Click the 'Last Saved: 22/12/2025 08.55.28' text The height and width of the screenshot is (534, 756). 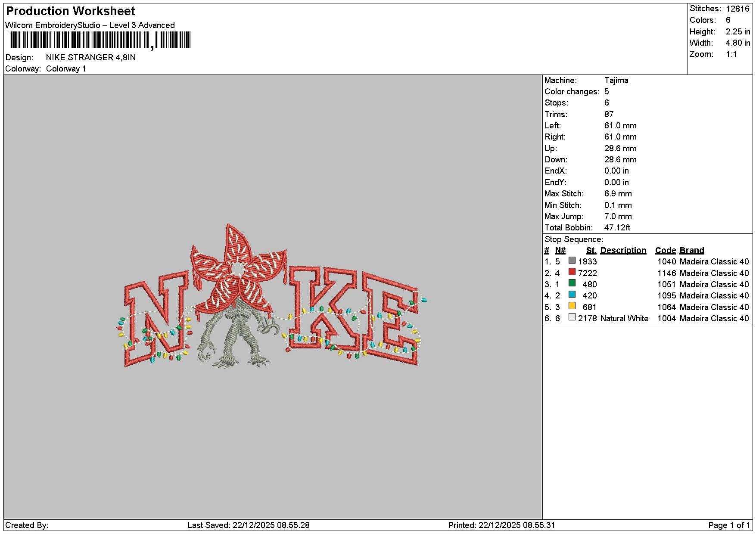point(249,525)
